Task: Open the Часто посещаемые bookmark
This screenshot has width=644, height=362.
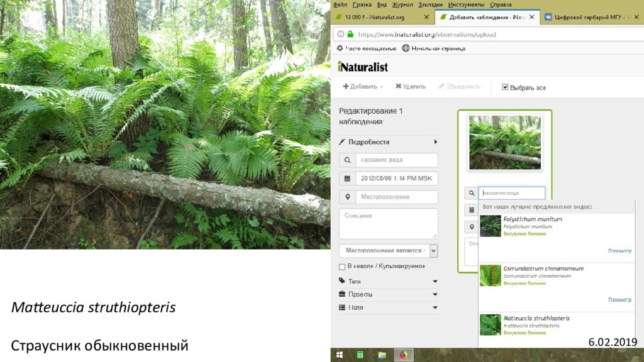Action: coord(367,48)
